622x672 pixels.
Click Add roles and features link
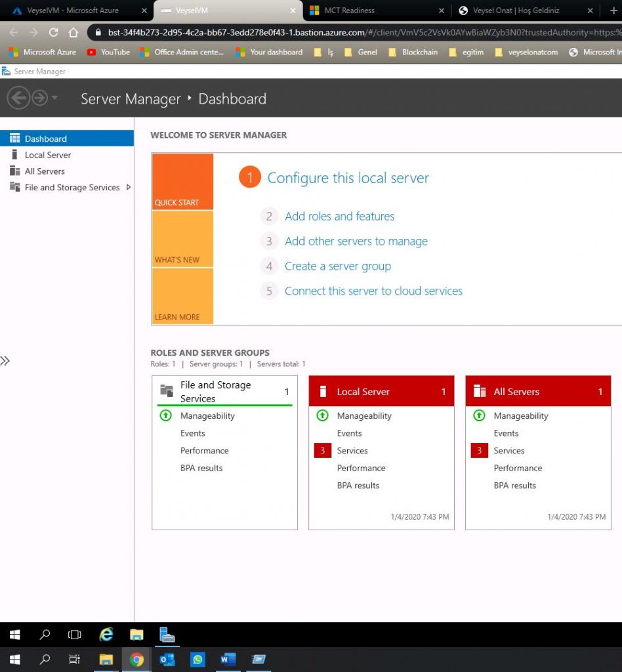point(340,216)
